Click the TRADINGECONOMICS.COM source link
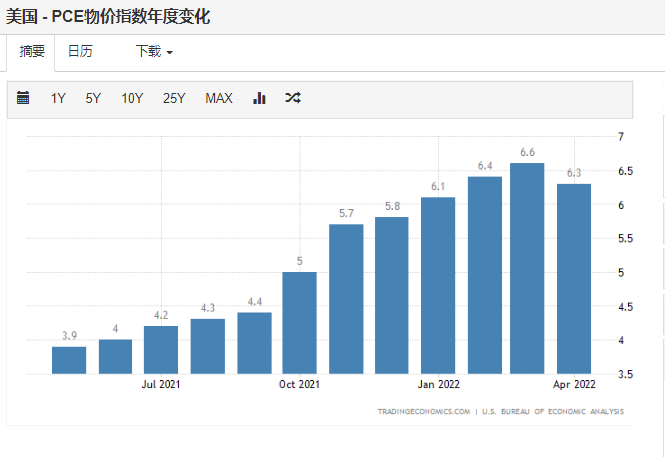 (x=424, y=411)
